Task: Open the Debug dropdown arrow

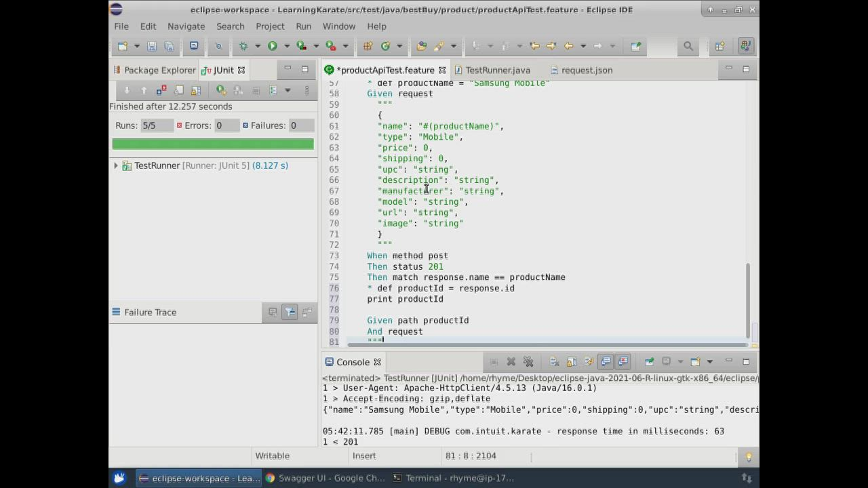Action: (257, 46)
